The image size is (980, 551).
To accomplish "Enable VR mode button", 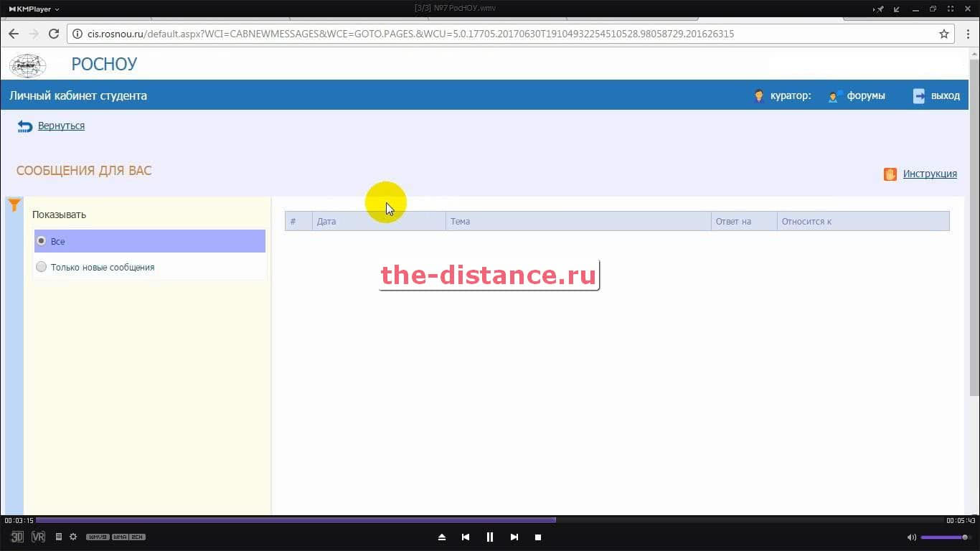I will click(x=39, y=537).
